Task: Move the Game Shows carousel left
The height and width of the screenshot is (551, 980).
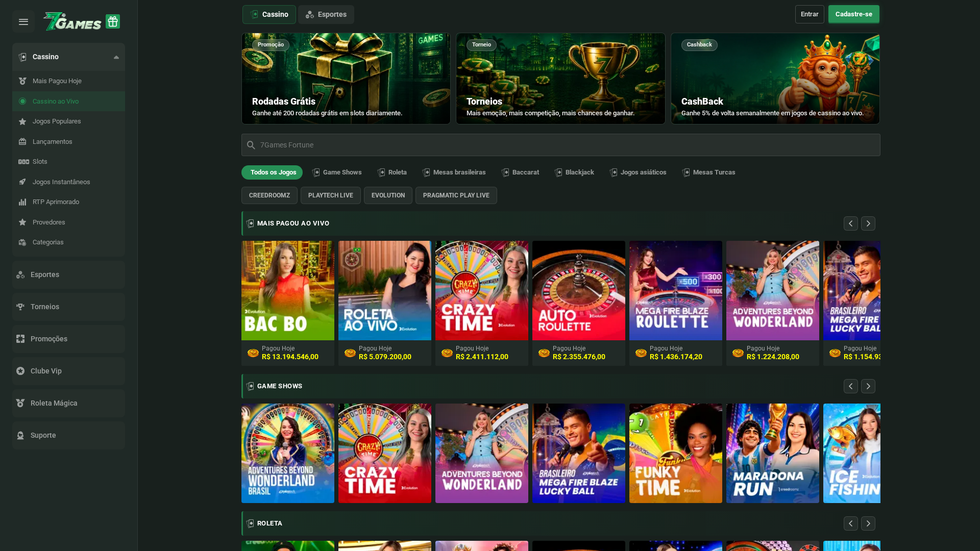Action: 851,386
